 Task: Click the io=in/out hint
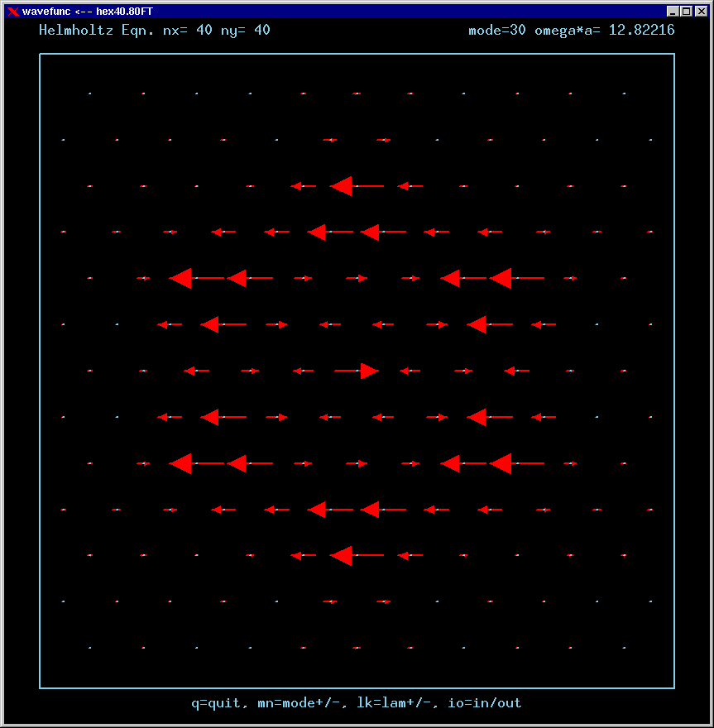tap(485, 703)
